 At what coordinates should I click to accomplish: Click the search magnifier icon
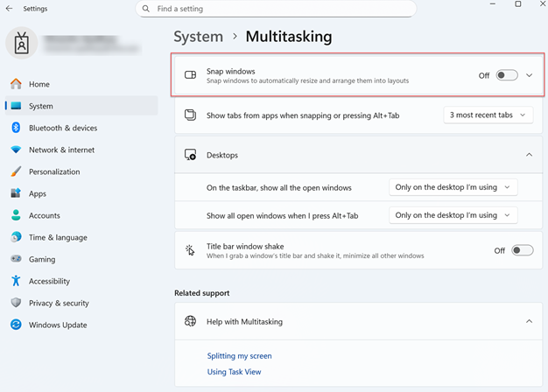(x=146, y=9)
